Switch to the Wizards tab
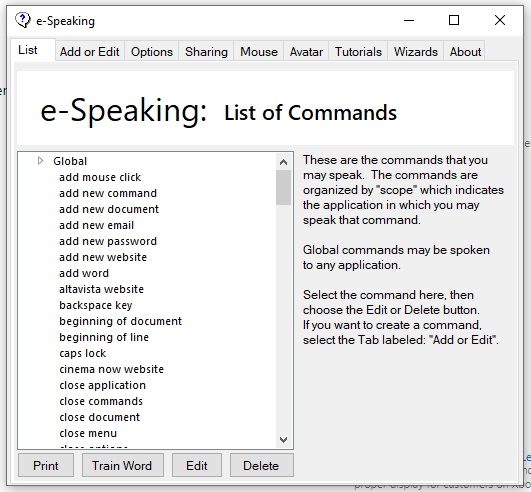This screenshot has height=492, width=531. pos(416,51)
